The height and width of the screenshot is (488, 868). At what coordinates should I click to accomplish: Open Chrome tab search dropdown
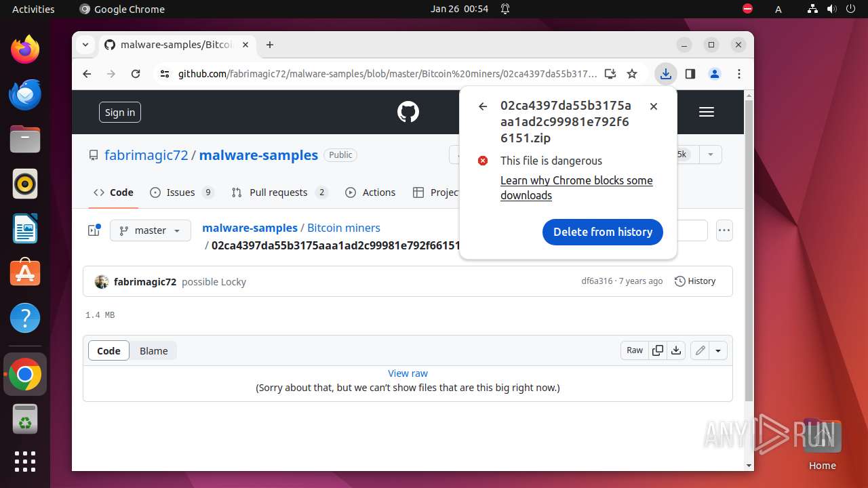[85, 45]
